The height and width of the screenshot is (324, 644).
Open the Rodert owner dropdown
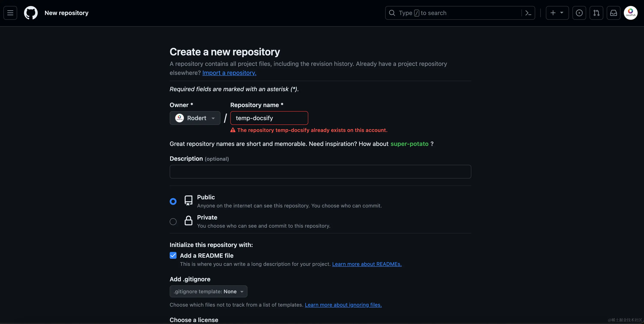click(195, 118)
